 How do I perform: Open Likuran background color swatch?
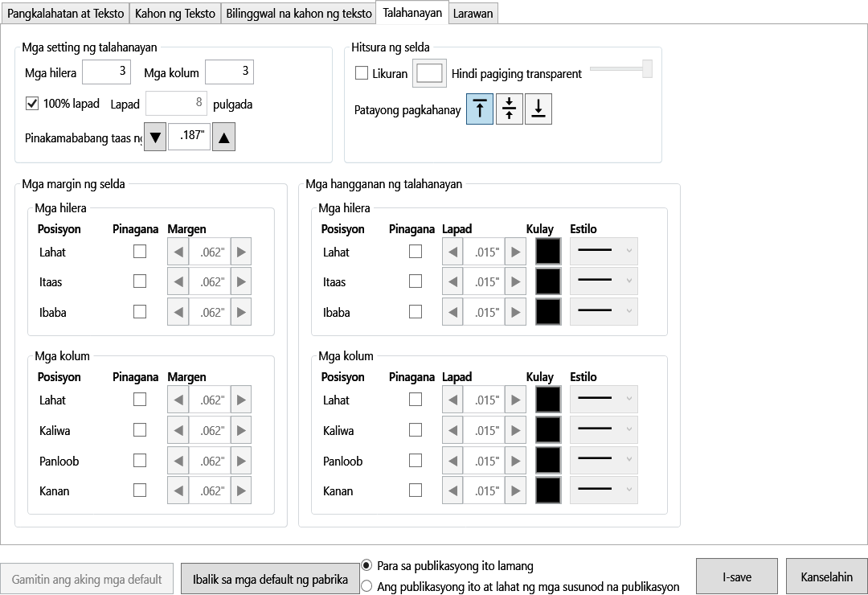pos(429,73)
